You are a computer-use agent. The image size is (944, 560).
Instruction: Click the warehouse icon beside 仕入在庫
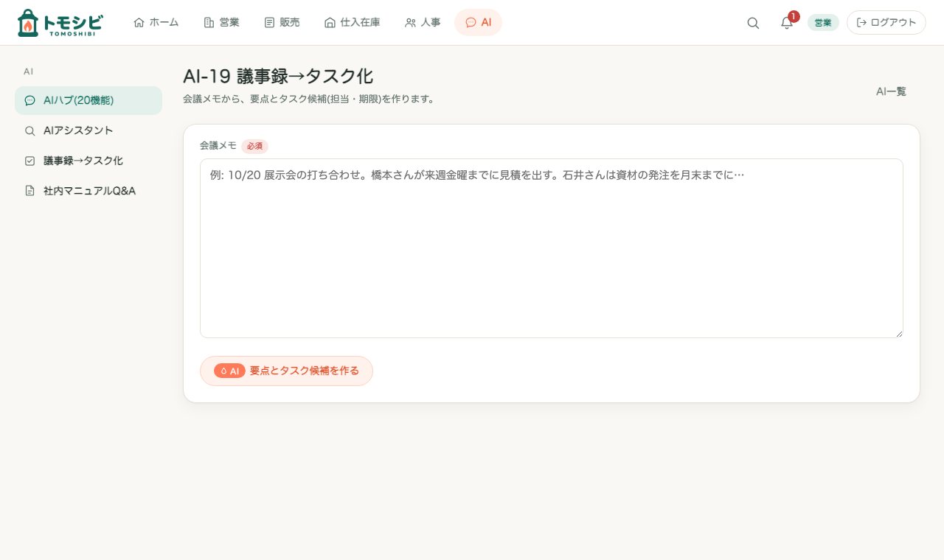[330, 22]
